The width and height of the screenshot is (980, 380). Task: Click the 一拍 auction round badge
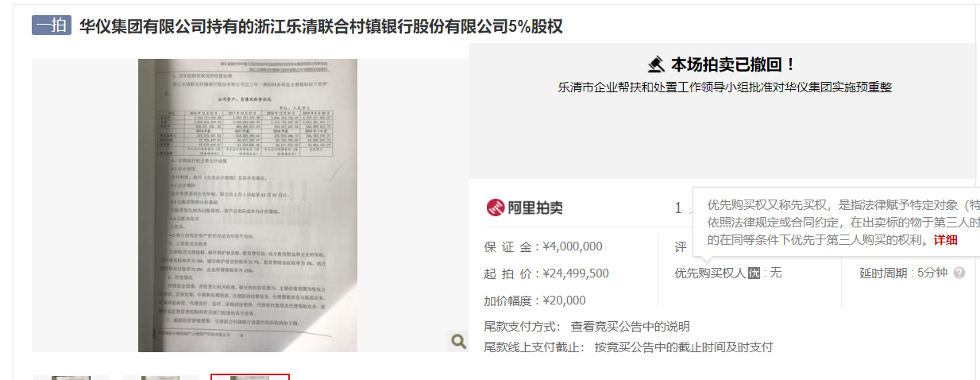pyautogui.click(x=52, y=25)
